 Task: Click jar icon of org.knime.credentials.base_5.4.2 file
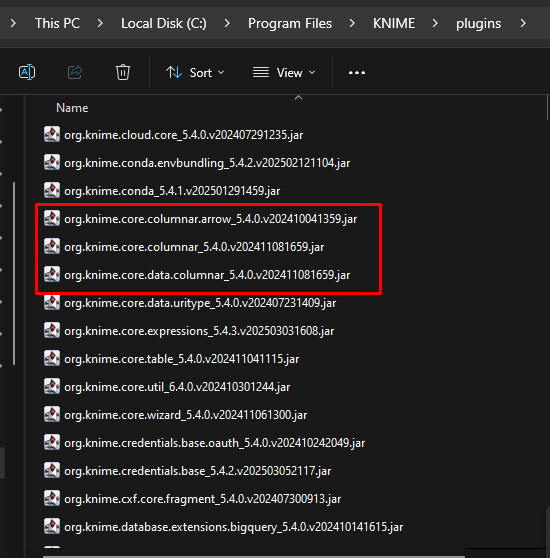[52, 470]
